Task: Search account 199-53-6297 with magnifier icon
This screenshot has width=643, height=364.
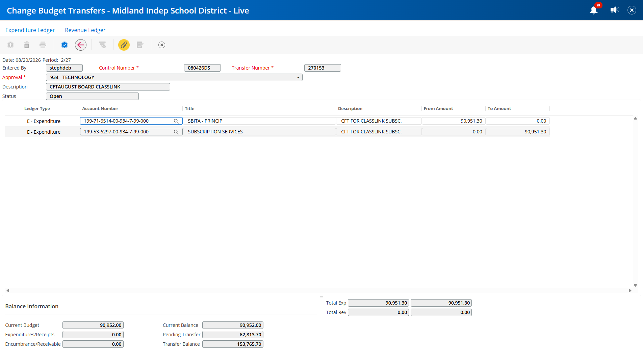Action: (176, 132)
